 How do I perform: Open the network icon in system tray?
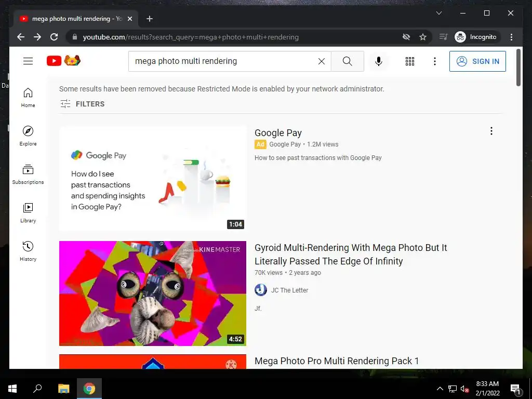[x=453, y=389]
